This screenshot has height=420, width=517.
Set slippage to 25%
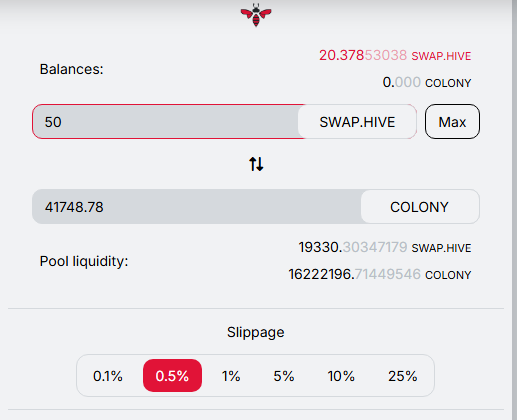tap(402, 376)
